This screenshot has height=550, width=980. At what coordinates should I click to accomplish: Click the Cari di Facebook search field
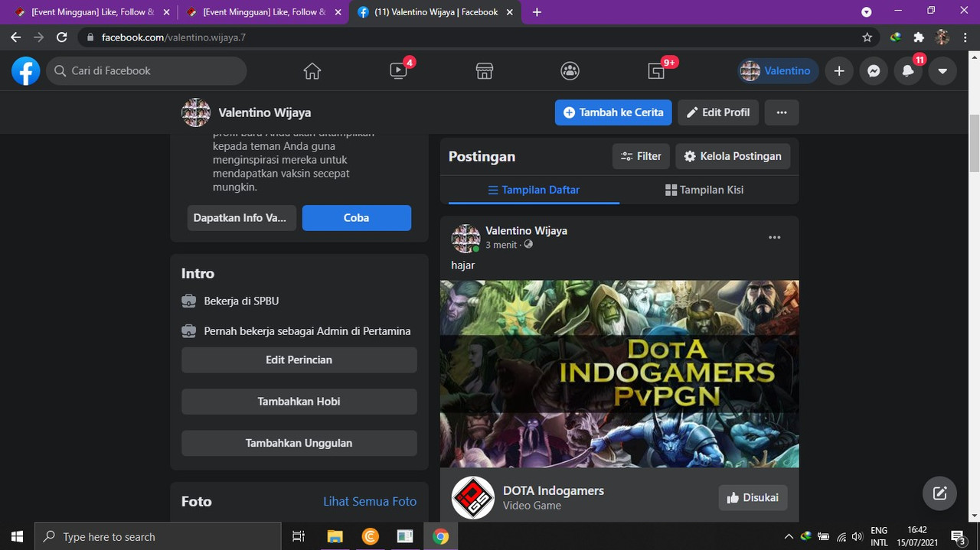click(146, 71)
